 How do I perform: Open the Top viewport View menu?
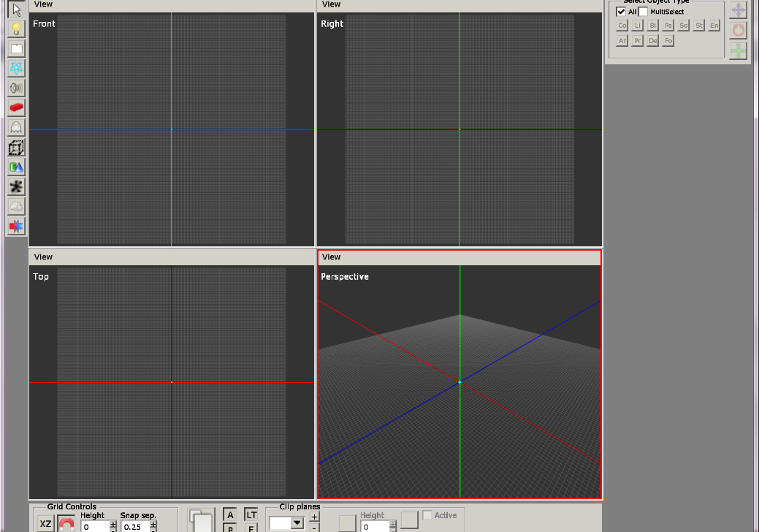tap(43, 256)
